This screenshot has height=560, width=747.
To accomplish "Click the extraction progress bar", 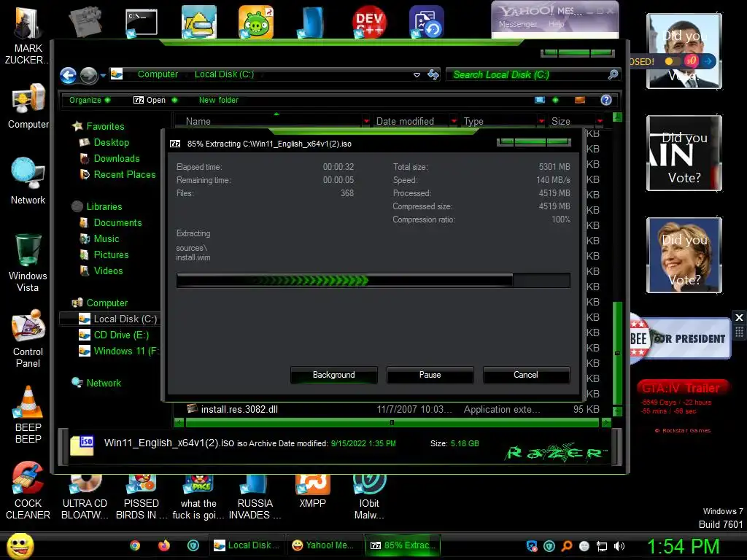I will coord(373,281).
